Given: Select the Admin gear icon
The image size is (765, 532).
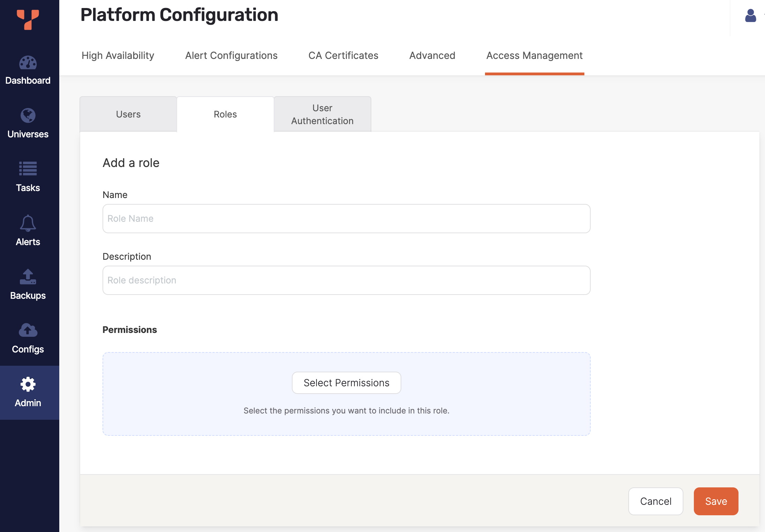Looking at the screenshot, I should point(28,385).
